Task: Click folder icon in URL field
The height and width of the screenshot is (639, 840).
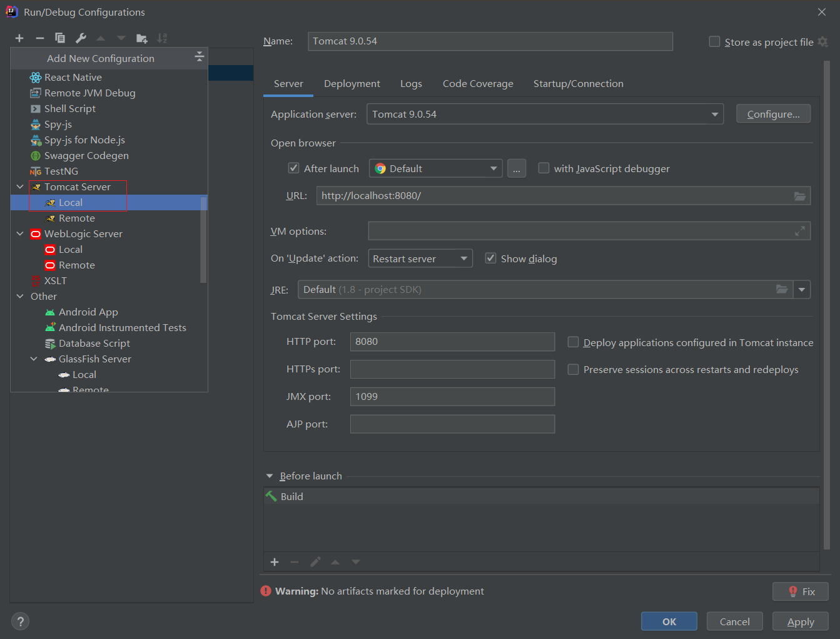Action: point(799,196)
